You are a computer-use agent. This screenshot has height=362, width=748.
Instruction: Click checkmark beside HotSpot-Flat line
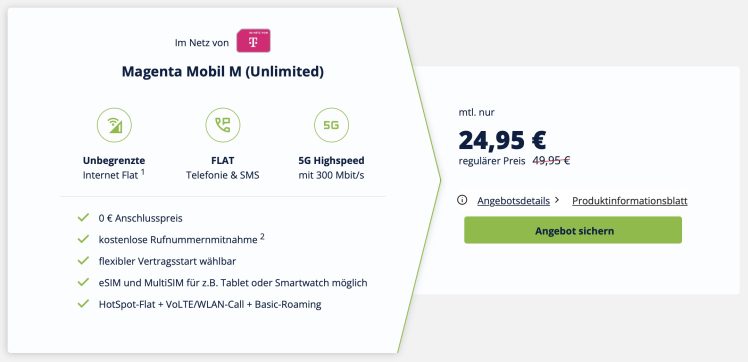(x=83, y=304)
